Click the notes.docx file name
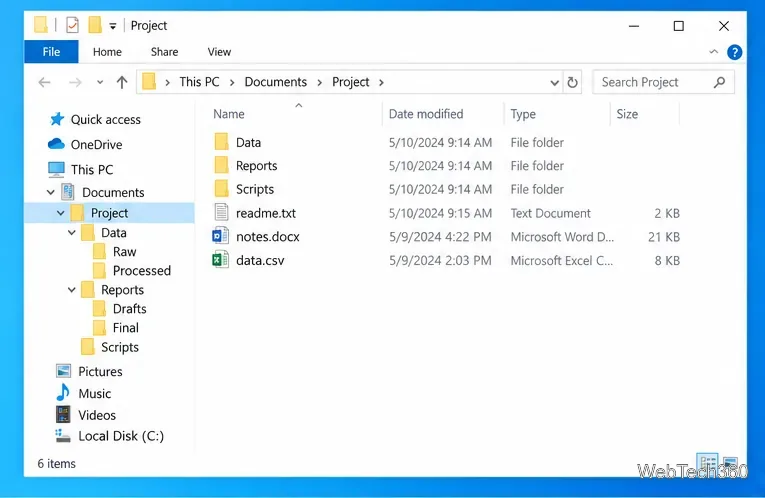This screenshot has height=498, width=765. coord(268,237)
